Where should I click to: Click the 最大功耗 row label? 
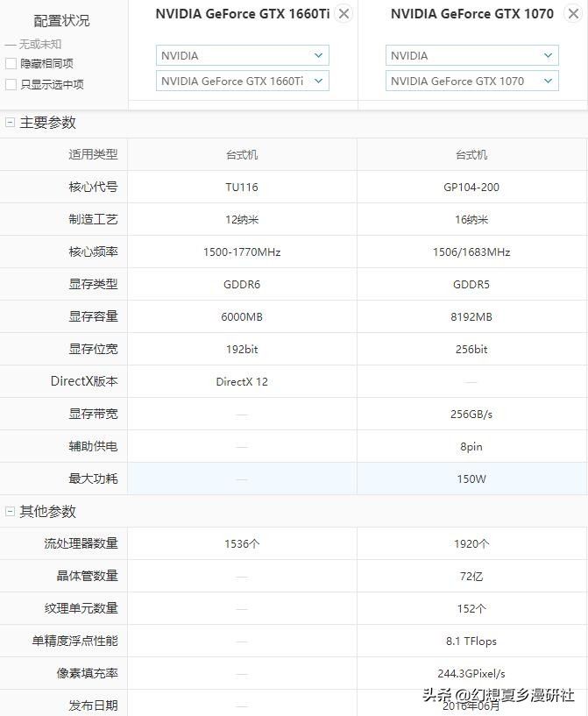pos(93,479)
